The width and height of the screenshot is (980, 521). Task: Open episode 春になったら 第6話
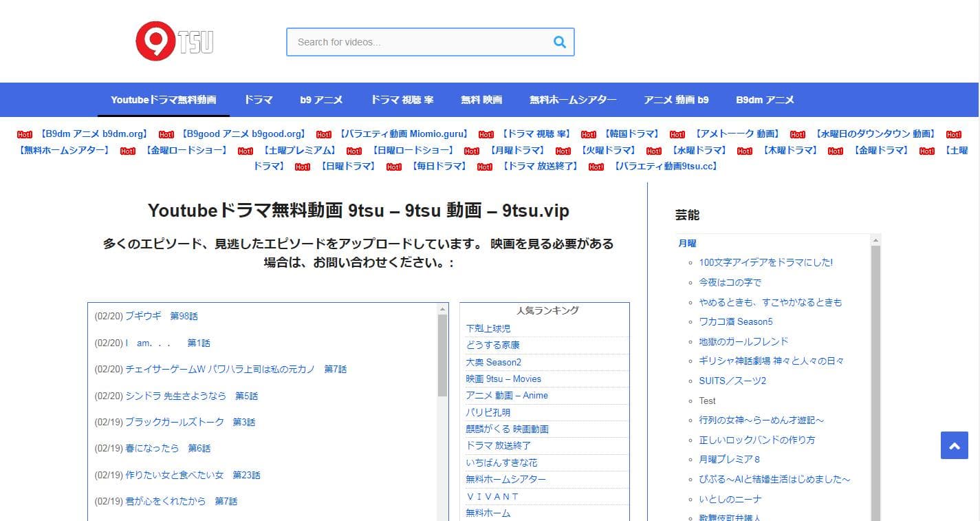(168, 448)
